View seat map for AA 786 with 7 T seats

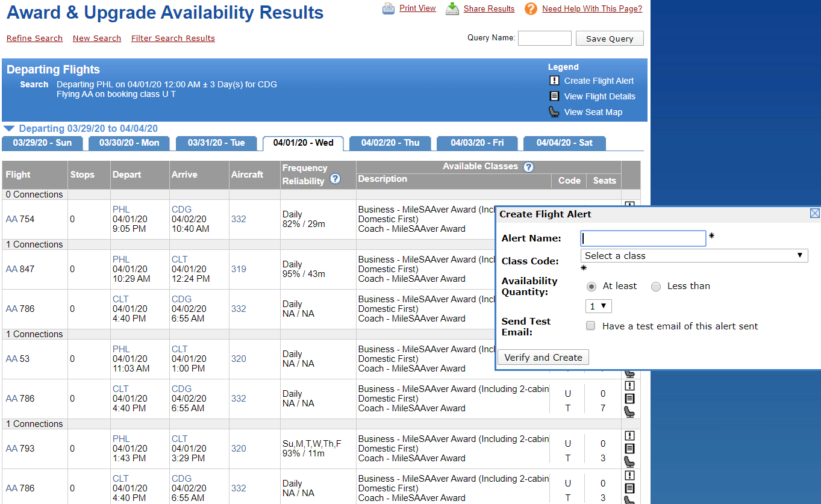pos(629,412)
